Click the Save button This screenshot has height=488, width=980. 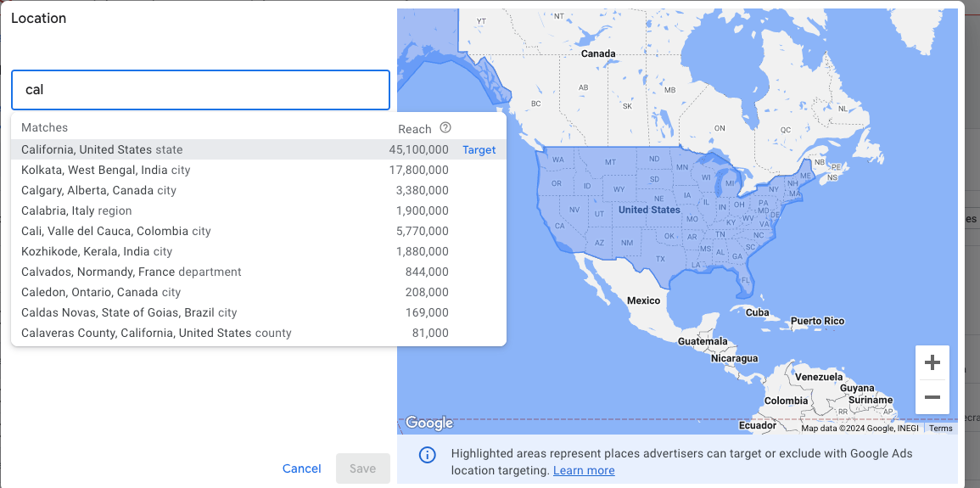[362, 468]
